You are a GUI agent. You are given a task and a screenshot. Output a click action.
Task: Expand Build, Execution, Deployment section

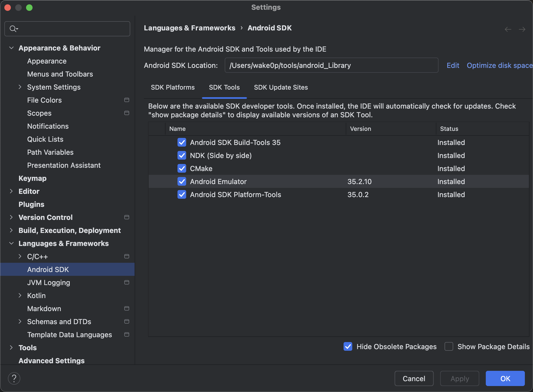(11, 230)
